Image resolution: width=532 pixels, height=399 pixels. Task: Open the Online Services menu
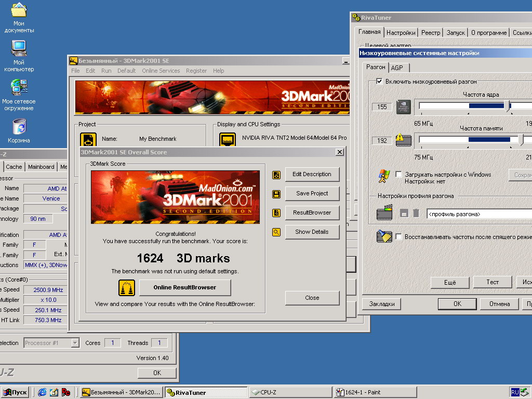tap(161, 71)
